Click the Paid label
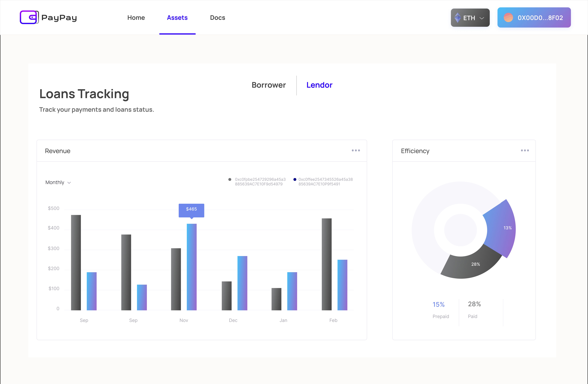Image resolution: width=588 pixels, height=384 pixels. (473, 316)
